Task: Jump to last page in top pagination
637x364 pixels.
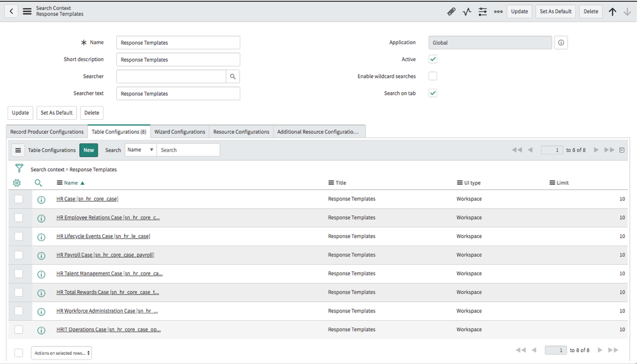Action: pyautogui.click(x=609, y=150)
